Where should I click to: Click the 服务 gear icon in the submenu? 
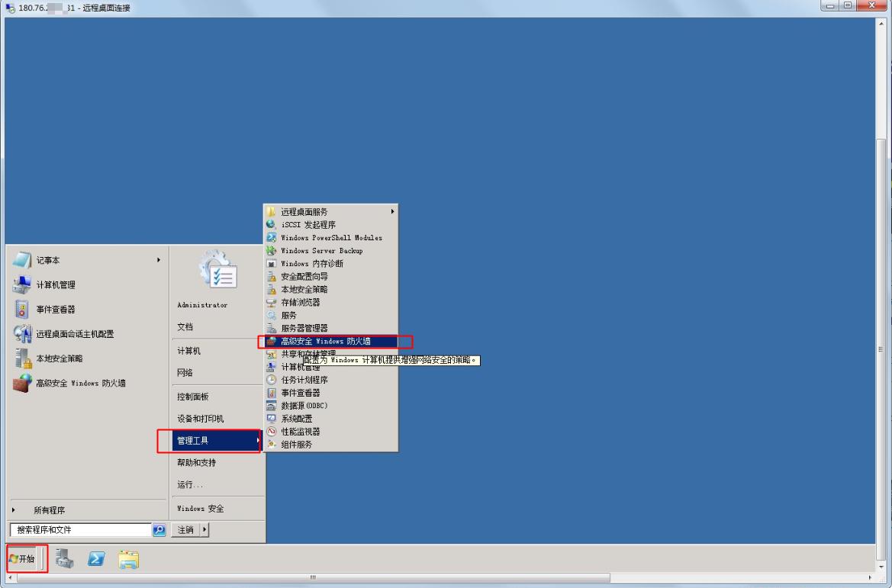(272, 315)
